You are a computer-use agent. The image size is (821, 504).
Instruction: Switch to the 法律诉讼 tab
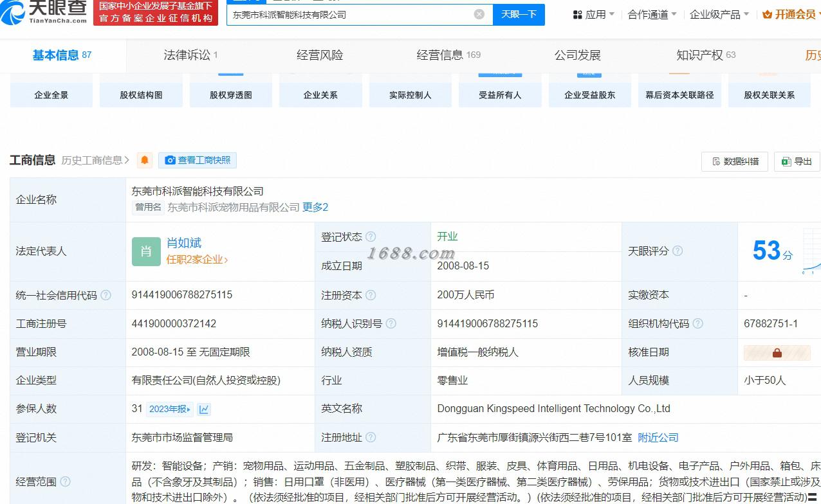pyautogui.click(x=190, y=55)
